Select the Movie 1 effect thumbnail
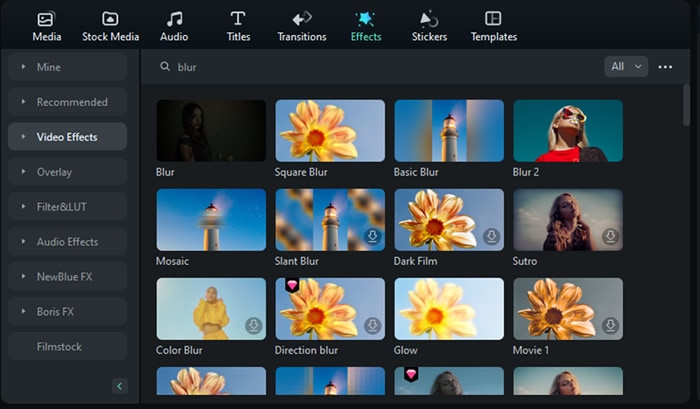Image resolution: width=700 pixels, height=409 pixels. tap(568, 309)
